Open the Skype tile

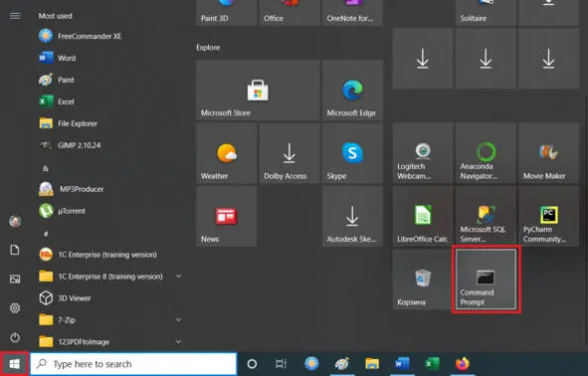(352, 153)
